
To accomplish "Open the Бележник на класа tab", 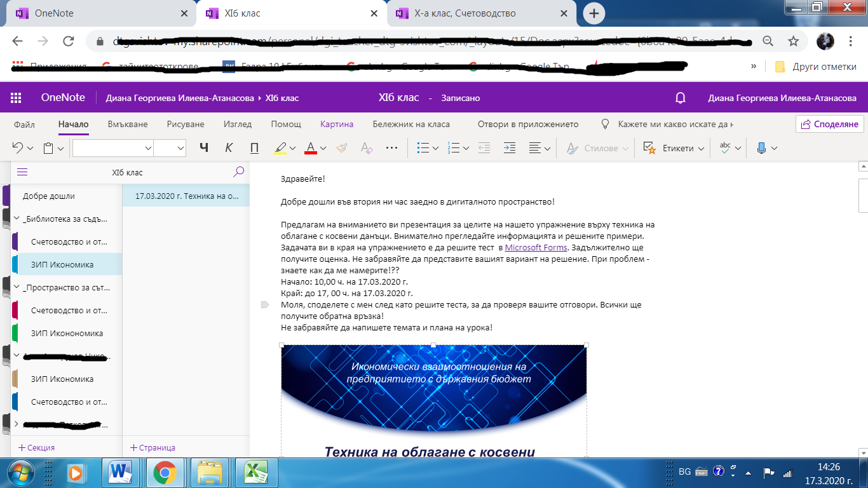I will tap(411, 125).
